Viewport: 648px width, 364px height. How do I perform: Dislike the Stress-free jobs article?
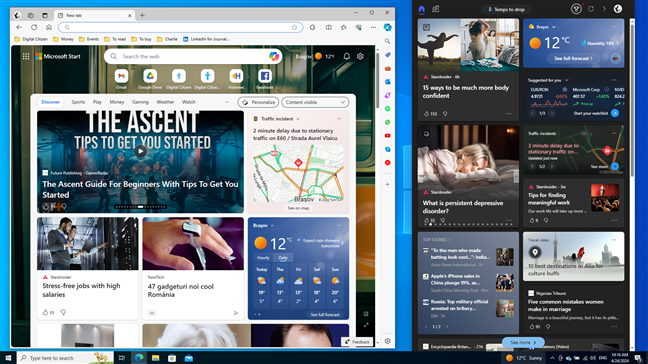click(x=63, y=312)
